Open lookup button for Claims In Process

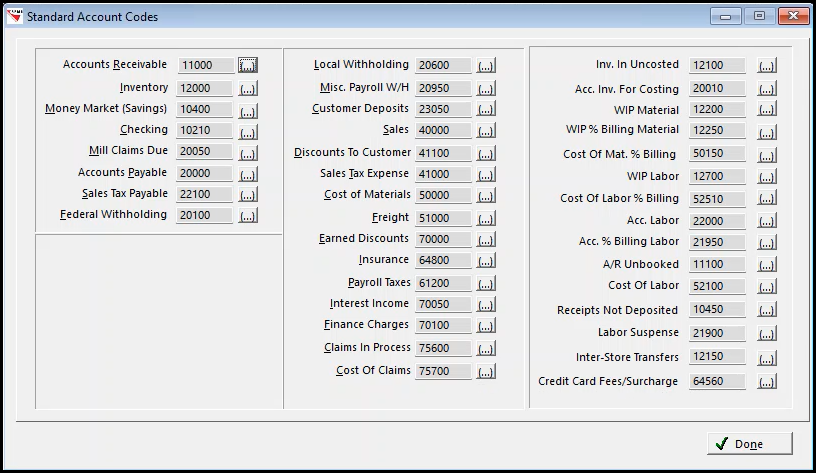tap(486, 348)
